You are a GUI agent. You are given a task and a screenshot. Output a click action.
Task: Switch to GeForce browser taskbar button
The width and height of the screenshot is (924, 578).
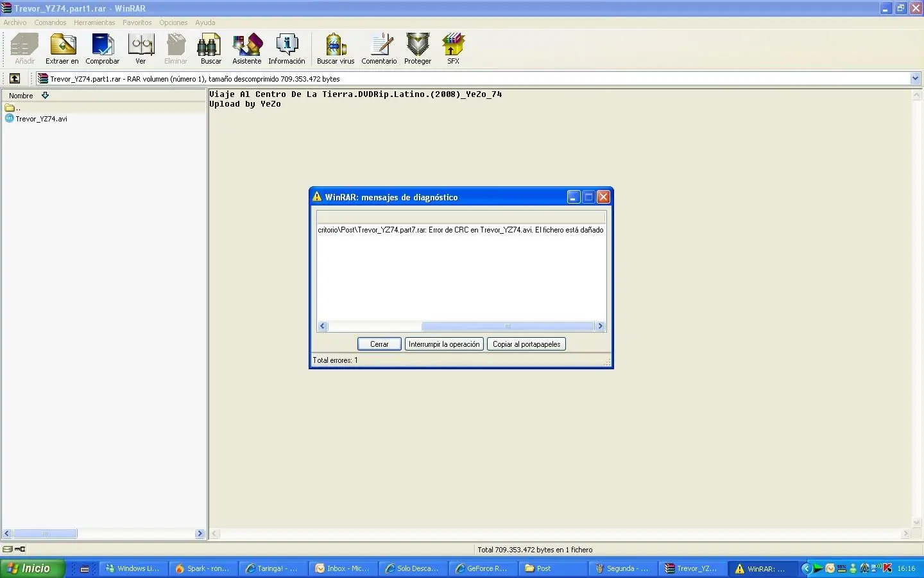coord(483,568)
